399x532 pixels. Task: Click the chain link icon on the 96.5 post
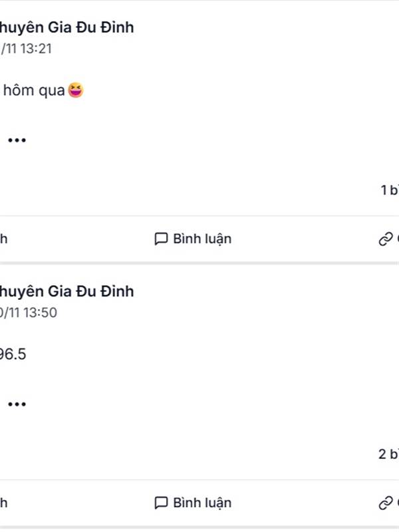click(x=386, y=503)
